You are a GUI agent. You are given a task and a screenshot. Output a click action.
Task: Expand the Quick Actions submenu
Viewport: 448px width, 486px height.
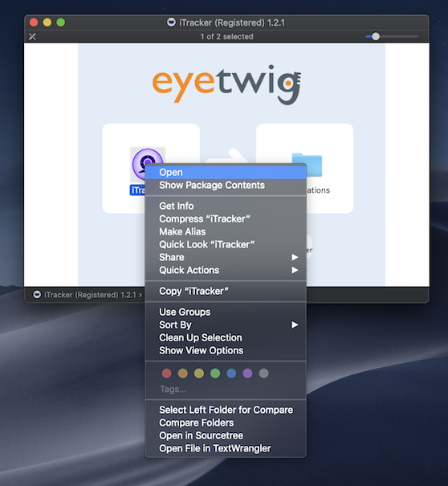point(226,270)
